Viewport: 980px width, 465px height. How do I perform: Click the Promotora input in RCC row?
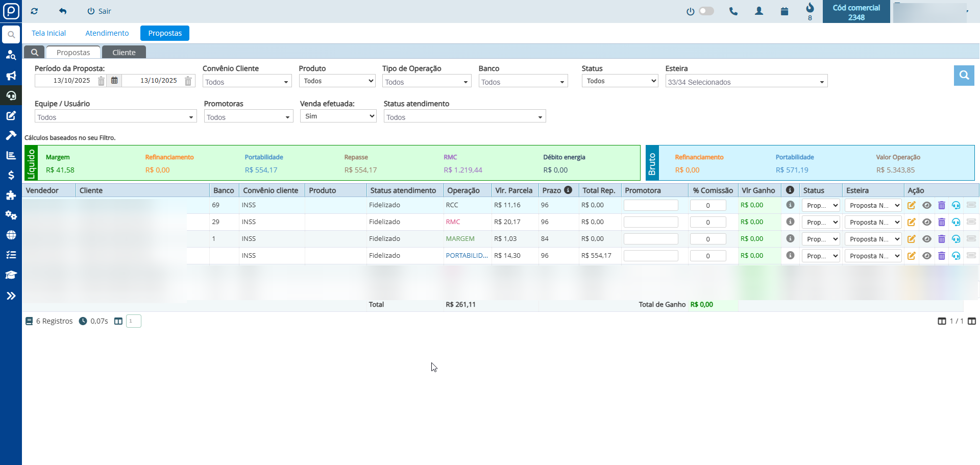(x=651, y=205)
